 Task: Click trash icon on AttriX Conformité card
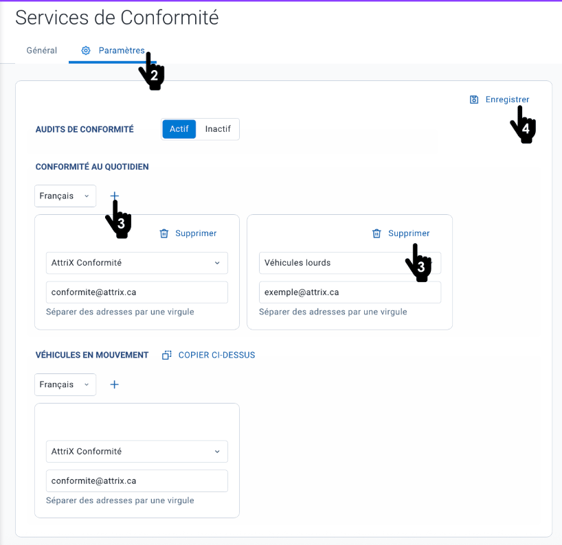[164, 234]
